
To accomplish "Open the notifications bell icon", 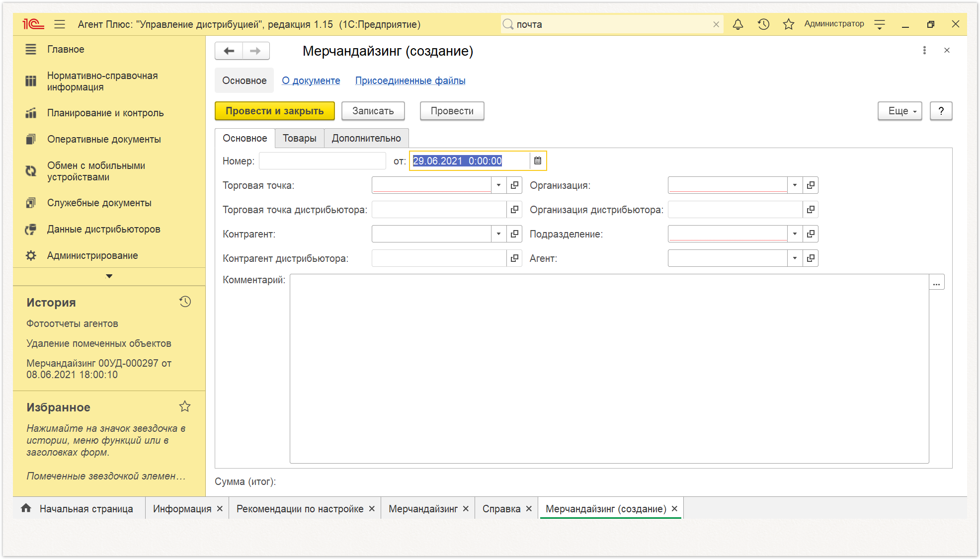I will tap(738, 24).
